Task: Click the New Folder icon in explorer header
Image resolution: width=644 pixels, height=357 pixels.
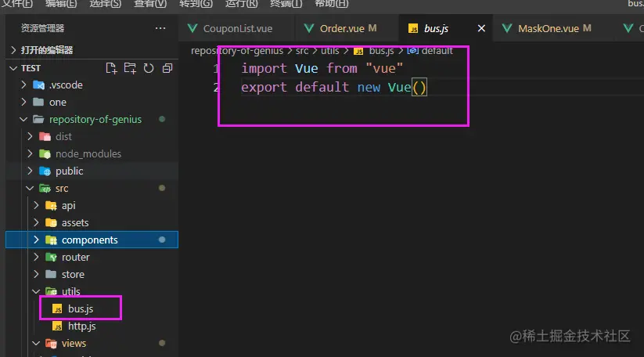Action: click(x=130, y=68)
